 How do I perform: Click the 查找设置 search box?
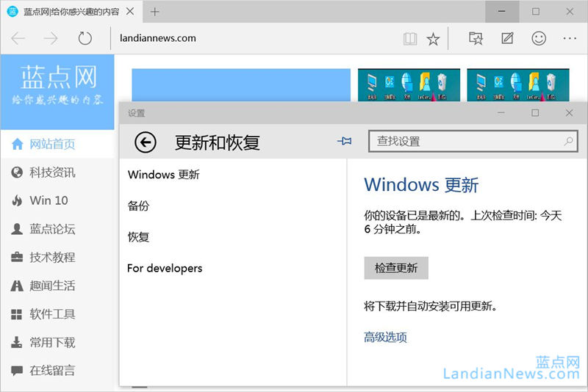pos(473,141)
